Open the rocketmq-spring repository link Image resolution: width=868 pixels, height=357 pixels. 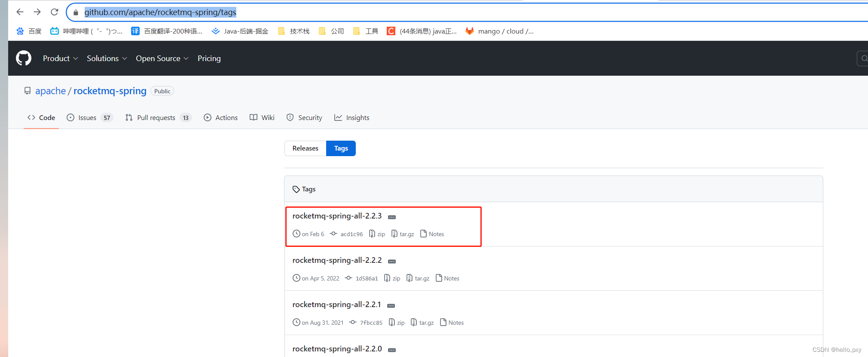click(110, 91)
